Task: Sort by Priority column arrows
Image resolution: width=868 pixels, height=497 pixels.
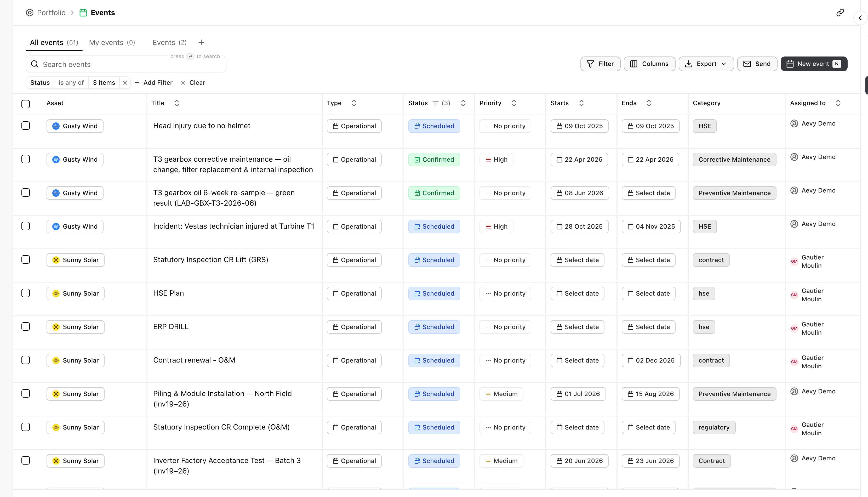Action: [514, 103]
